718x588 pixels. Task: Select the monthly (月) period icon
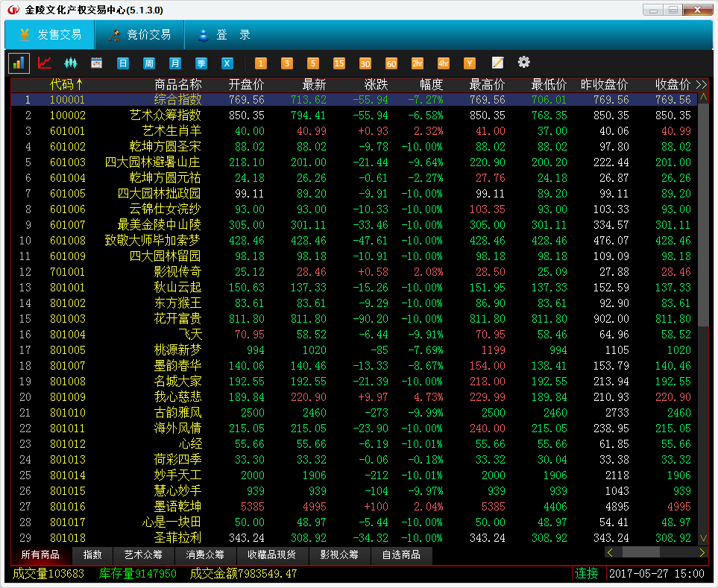[175, 63]
